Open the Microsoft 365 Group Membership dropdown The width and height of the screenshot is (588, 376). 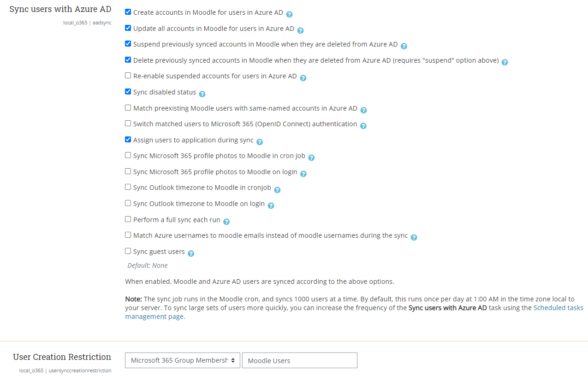(x=182, y=360)
